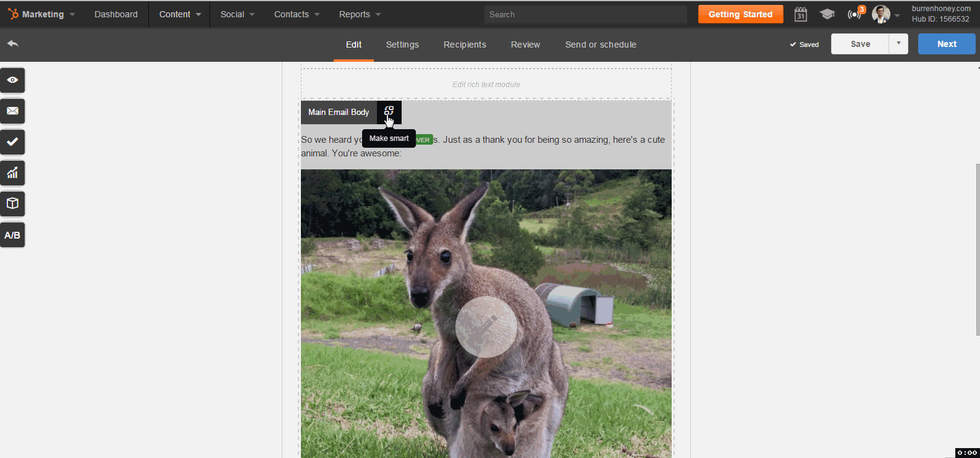
Task: Click the page vertical scrollbar
Action: point(978,249)
